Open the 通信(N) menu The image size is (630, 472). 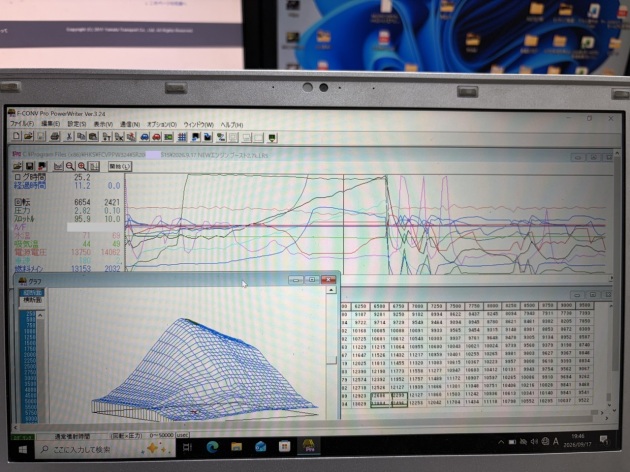(130, 125)
